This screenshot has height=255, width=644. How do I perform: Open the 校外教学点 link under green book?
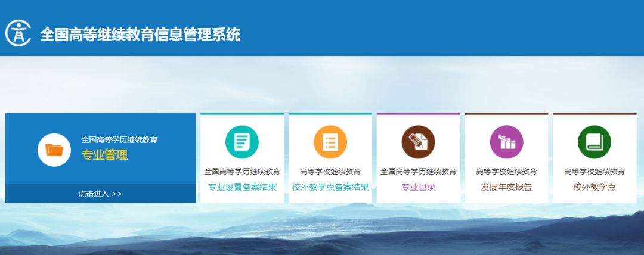tap(595, 187)
